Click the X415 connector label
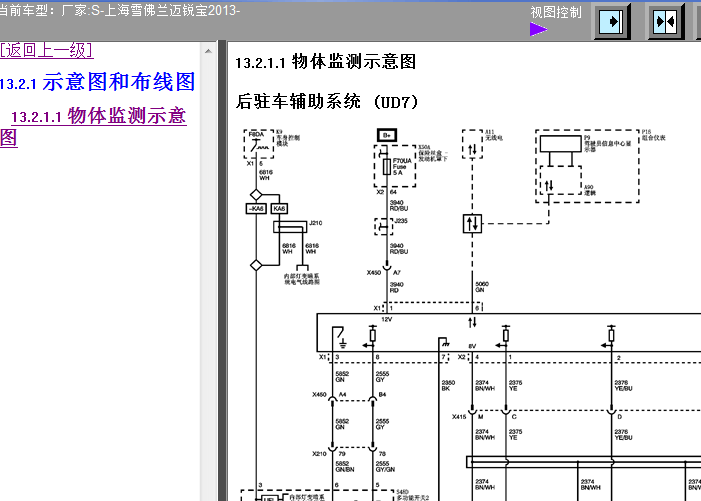 point(459,417)
